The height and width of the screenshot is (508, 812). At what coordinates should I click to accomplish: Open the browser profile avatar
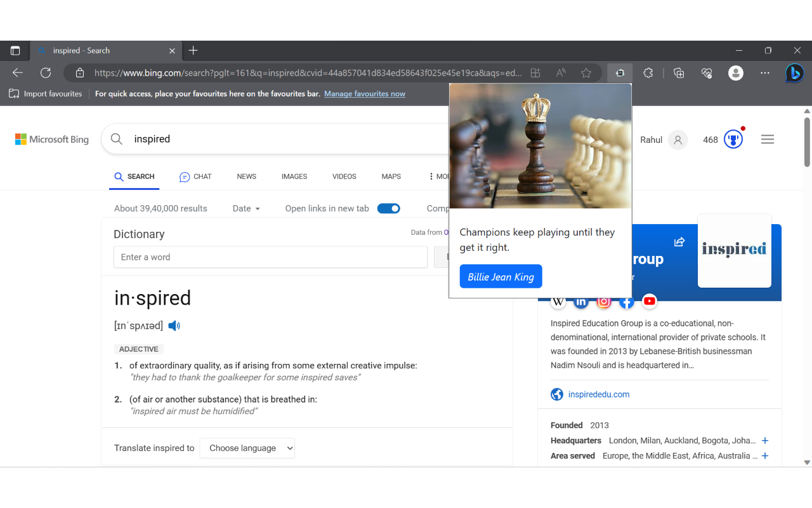[x=736, y=73]
